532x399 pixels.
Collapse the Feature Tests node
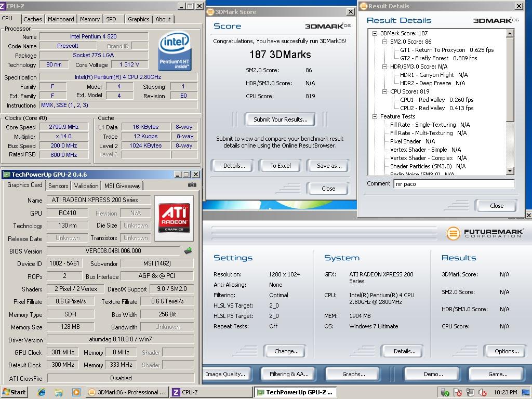click(x=375, y=116)
